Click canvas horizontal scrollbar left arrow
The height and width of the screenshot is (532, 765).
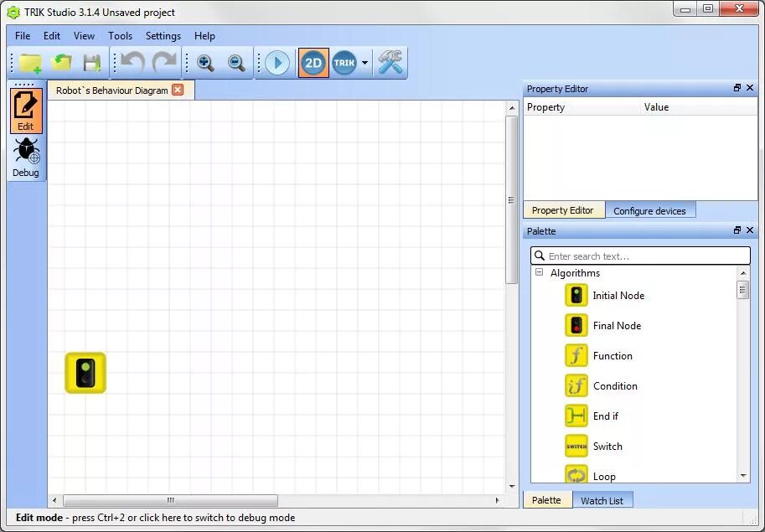pos(54,500)
